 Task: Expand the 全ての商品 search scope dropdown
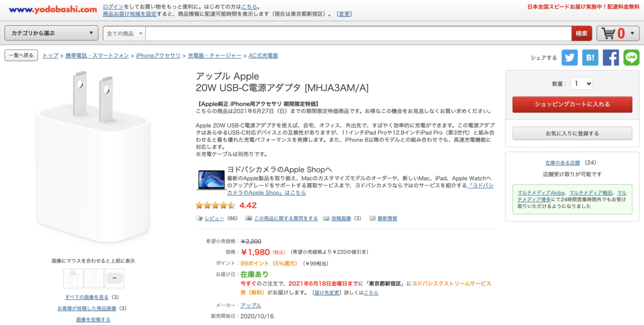(x=125, y=33)
